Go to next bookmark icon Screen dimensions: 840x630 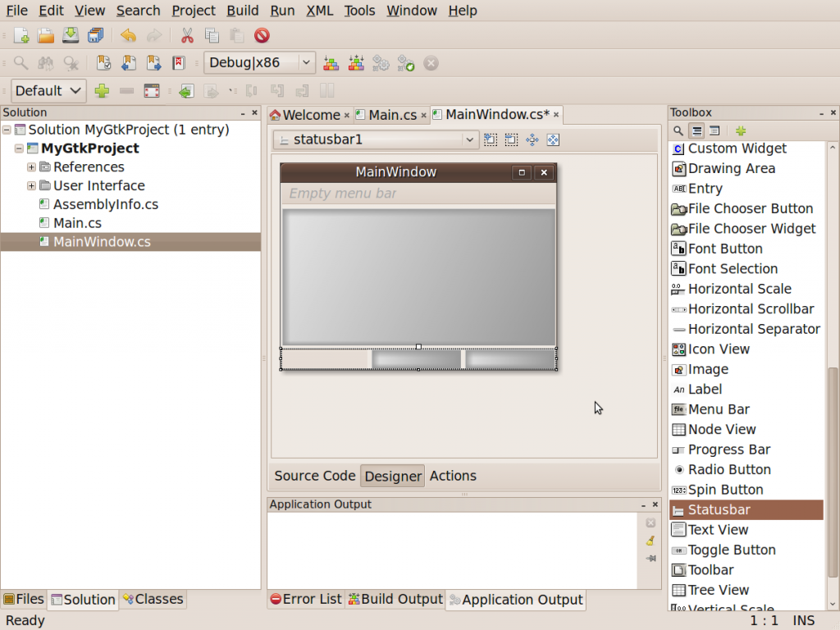(153, 63)
